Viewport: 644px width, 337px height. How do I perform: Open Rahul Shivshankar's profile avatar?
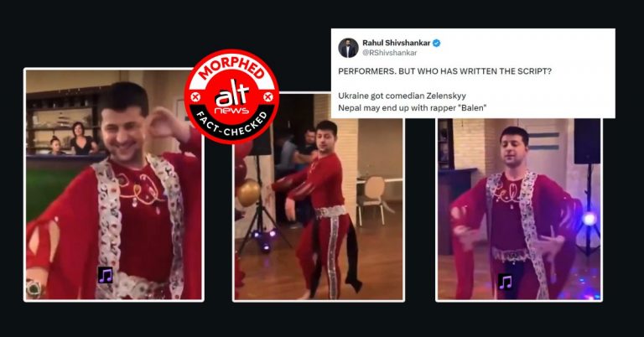[348, 48]
